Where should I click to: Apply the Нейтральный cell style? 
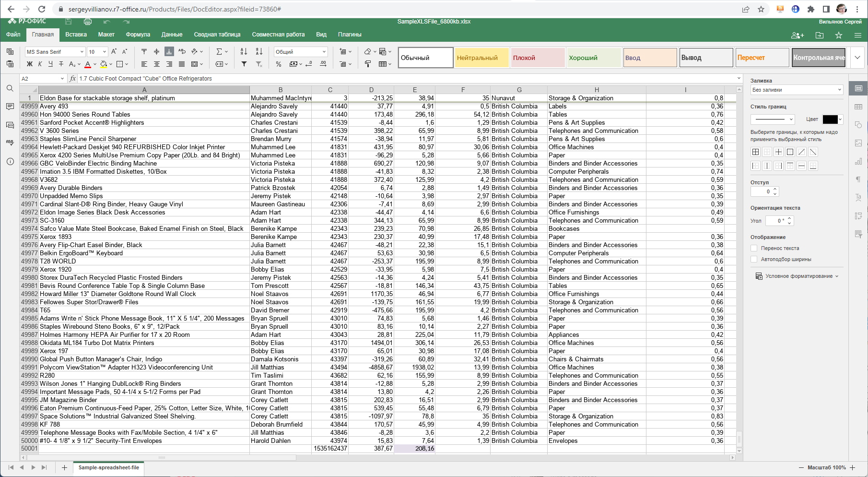481,58
